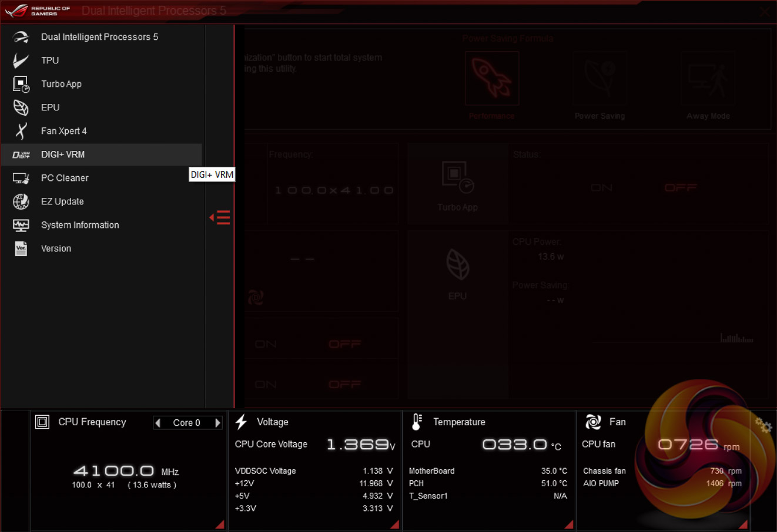Select DIGI+ VRM in the sidebar
The image size is (777, 532).
[x=101, y=154]
